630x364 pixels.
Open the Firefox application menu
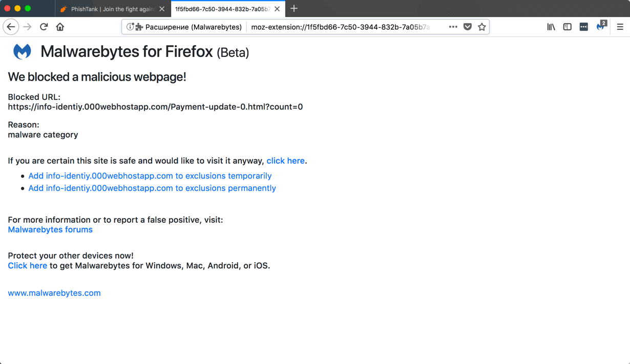point(620,27)
